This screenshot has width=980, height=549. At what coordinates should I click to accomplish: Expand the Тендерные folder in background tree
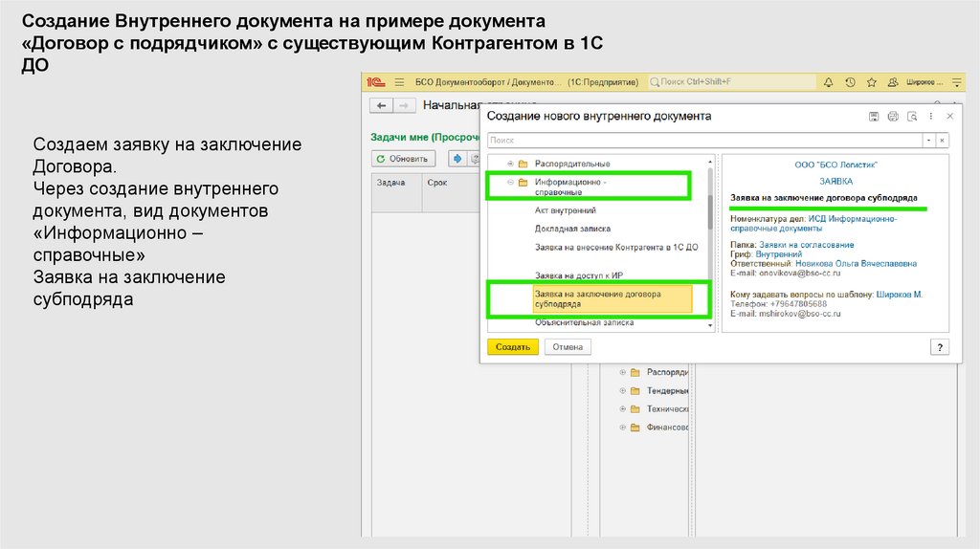pyautogui.click(x=623, y=390)
